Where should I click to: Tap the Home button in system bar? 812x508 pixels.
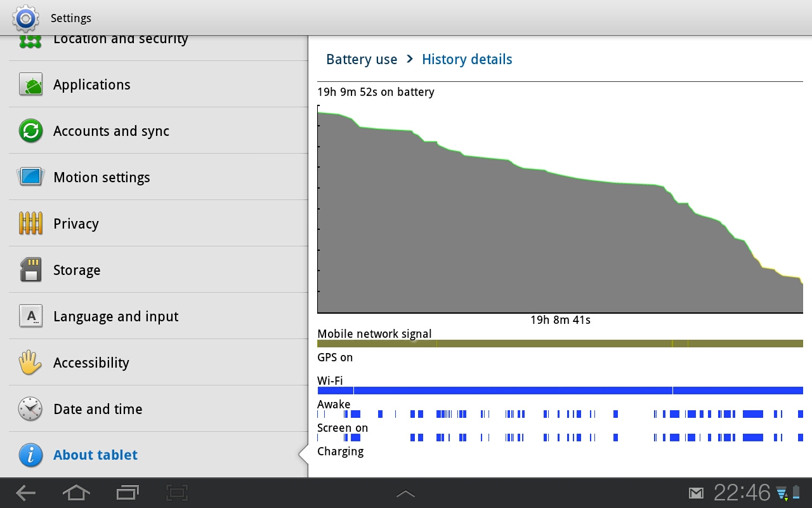coord(76,493)
